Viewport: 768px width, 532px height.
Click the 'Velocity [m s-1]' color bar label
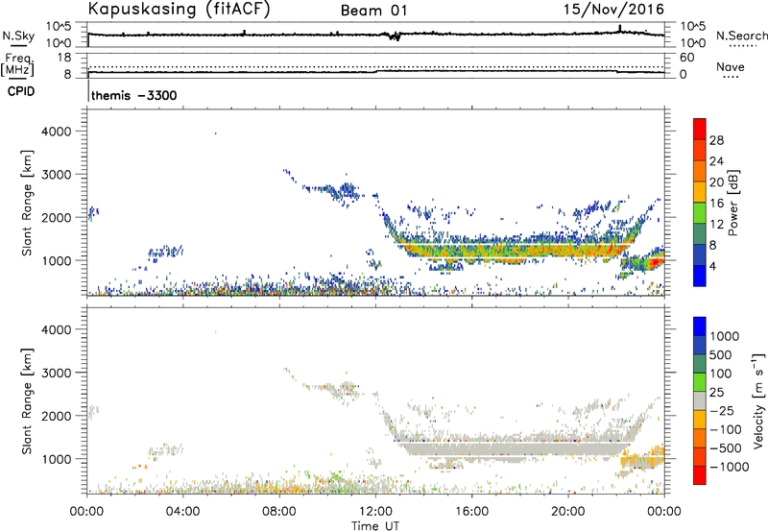pos(758,400)
